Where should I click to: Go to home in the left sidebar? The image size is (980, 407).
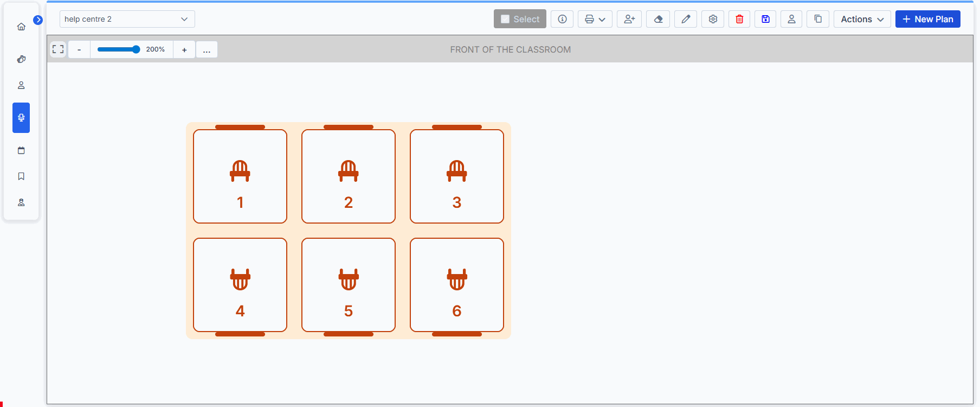click(21, 27)
